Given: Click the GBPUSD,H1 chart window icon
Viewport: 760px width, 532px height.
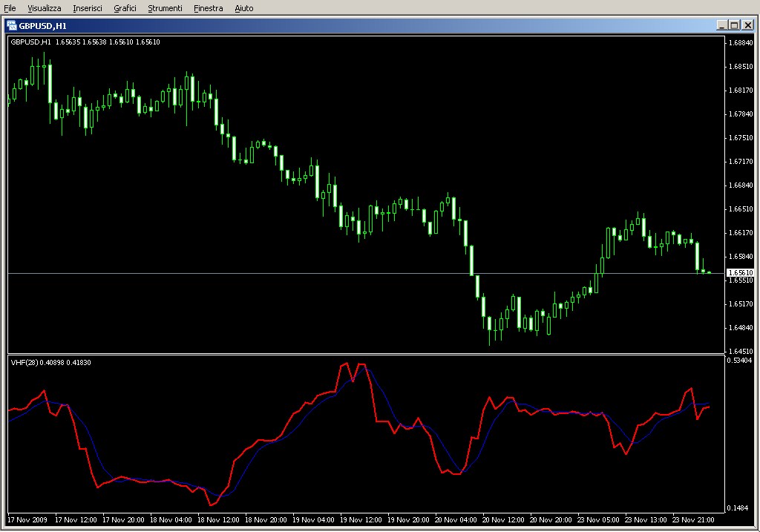Looking at the screenshot, I should (x=12, y=26).
